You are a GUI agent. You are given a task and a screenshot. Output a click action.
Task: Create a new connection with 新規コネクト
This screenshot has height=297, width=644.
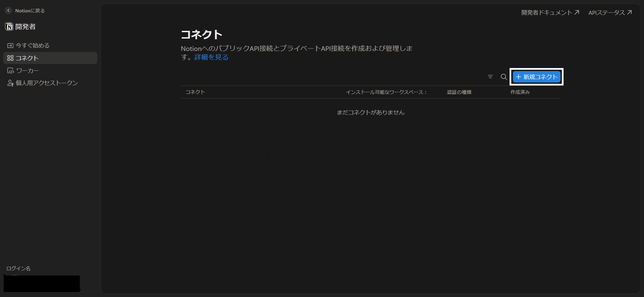point(536,77)
